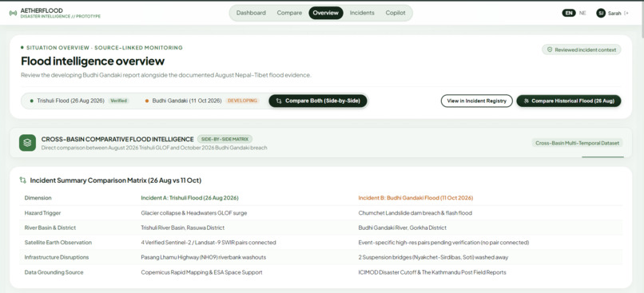Viewport: 644px width, 293px height.
Task: Open the Dashboard tab
Action: pyautogui.click(x=251, y=13)
